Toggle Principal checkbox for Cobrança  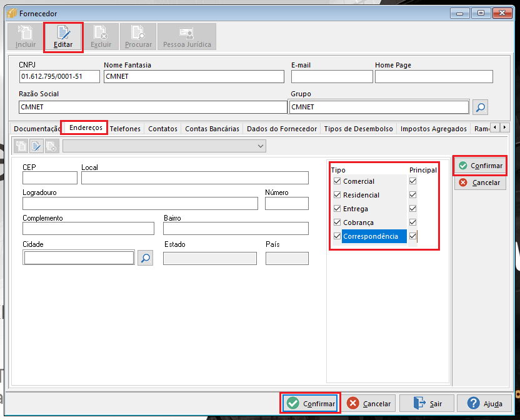413,222
